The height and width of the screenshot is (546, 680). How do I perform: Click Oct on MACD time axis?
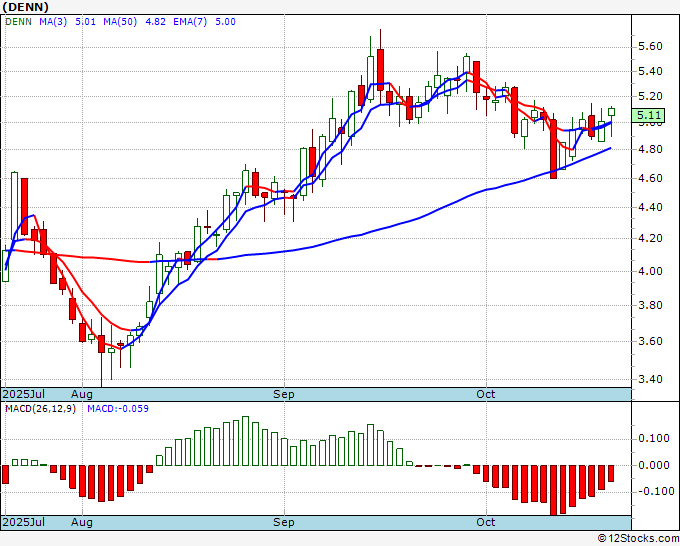click(x=485, y=522)
